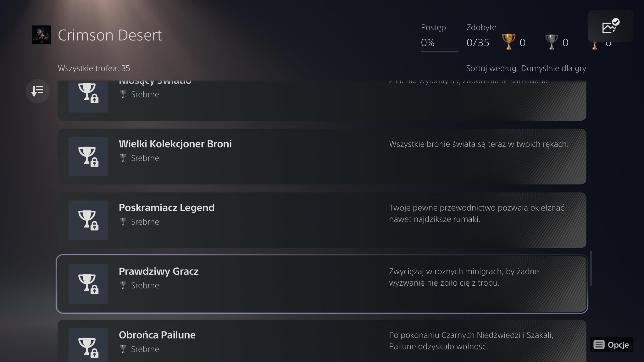The height and width of the screenshot is (362, 644).
Task: Select the Prawdziwy Gracz trophy title
Action: (159, 271)
